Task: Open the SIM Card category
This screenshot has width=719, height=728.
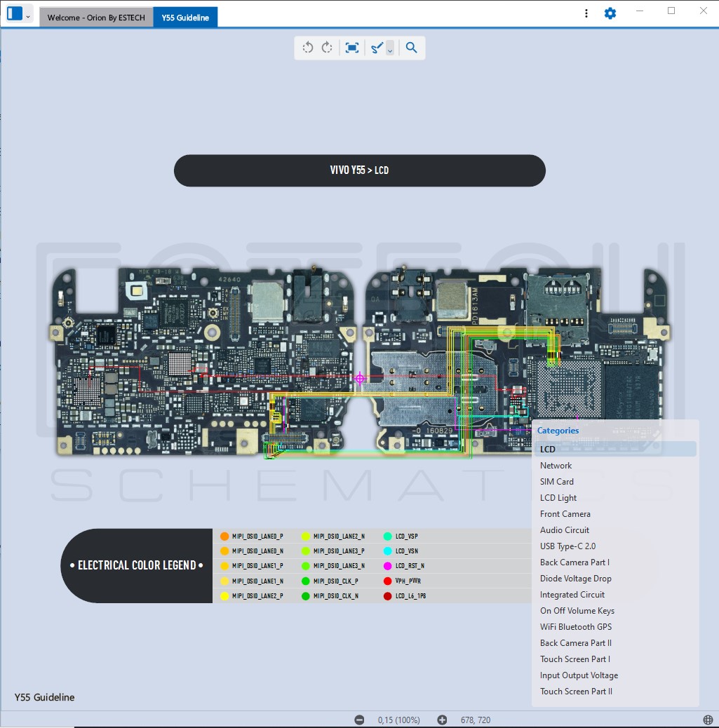Action: coord(615,481)
